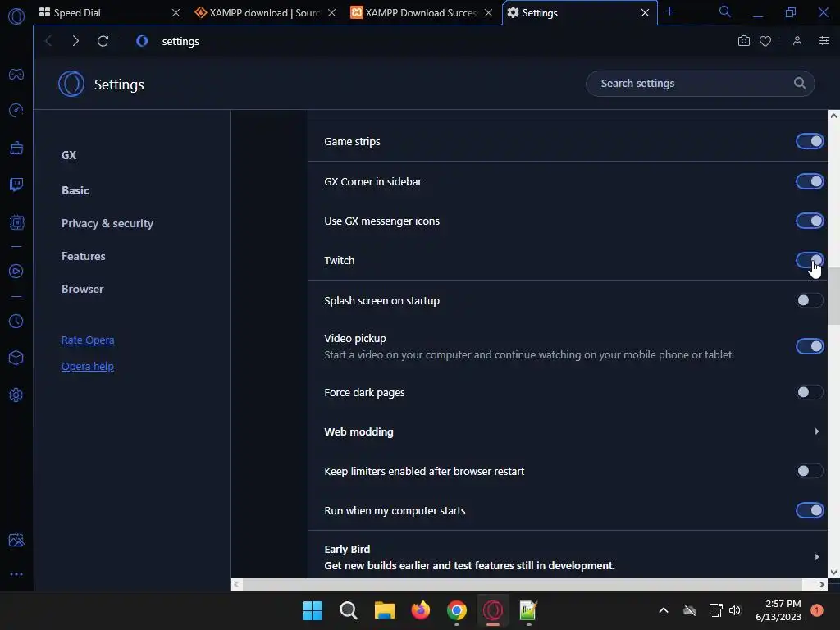Open Features settings section
Screen dimensions: 840x630
coord(83,256)
